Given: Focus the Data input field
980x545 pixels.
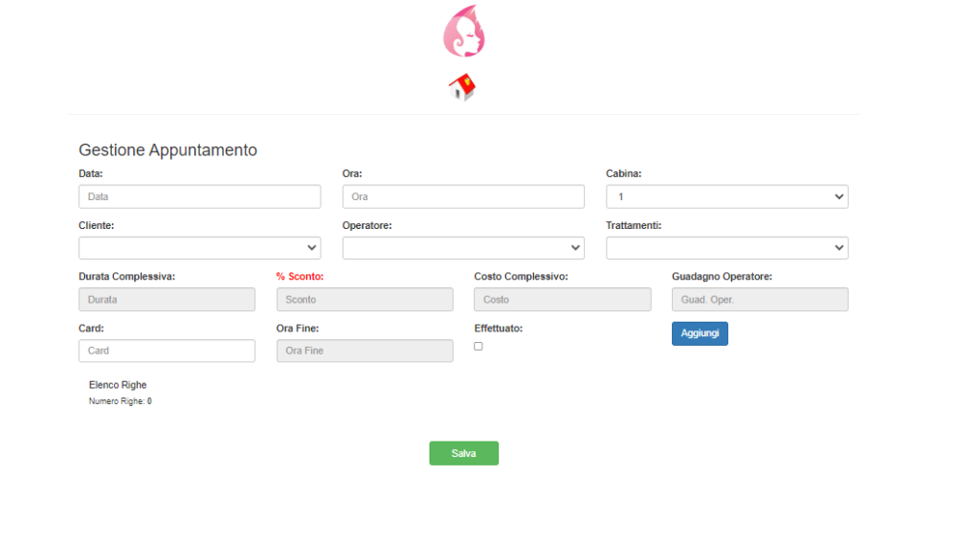Looking at the screenshot, I should click(199, 196).
